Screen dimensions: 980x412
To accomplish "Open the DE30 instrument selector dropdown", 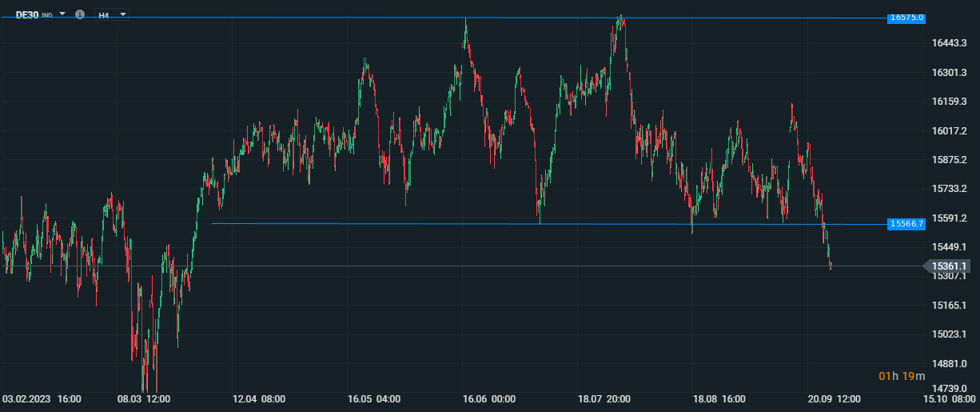I will coord(62,14).
